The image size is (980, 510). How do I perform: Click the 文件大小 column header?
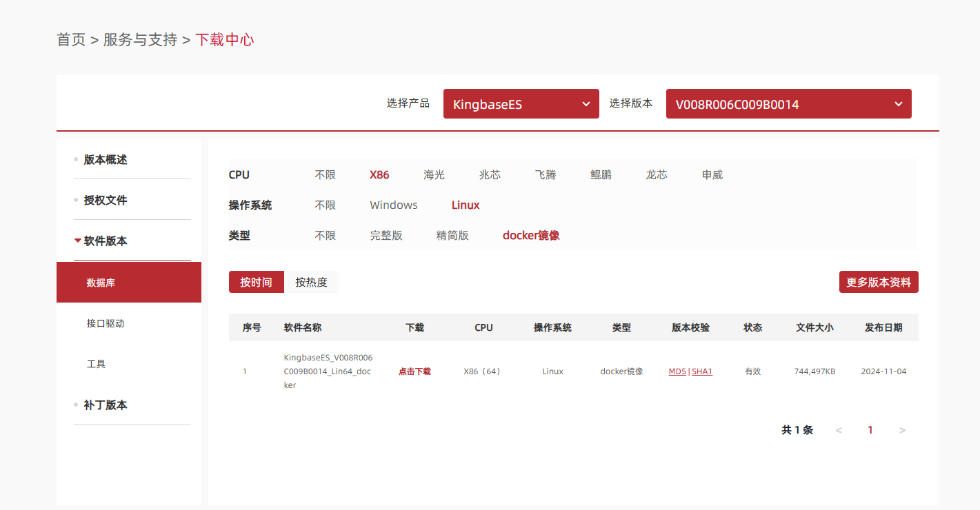[814, 327]
